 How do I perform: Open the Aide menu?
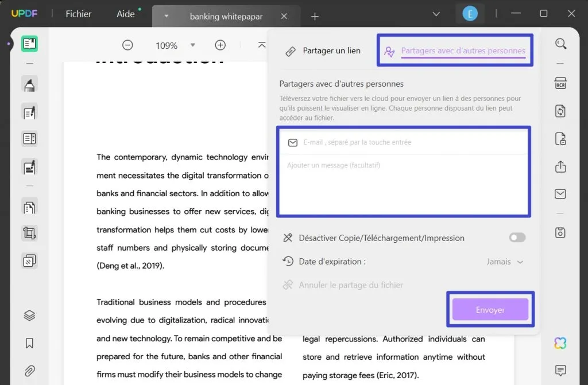coord(126,14)
